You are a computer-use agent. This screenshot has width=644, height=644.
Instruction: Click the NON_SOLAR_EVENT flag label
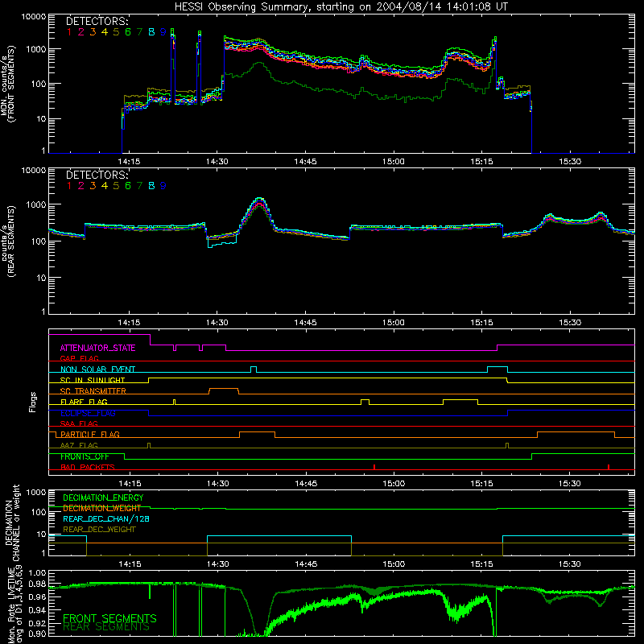[97, 369]
